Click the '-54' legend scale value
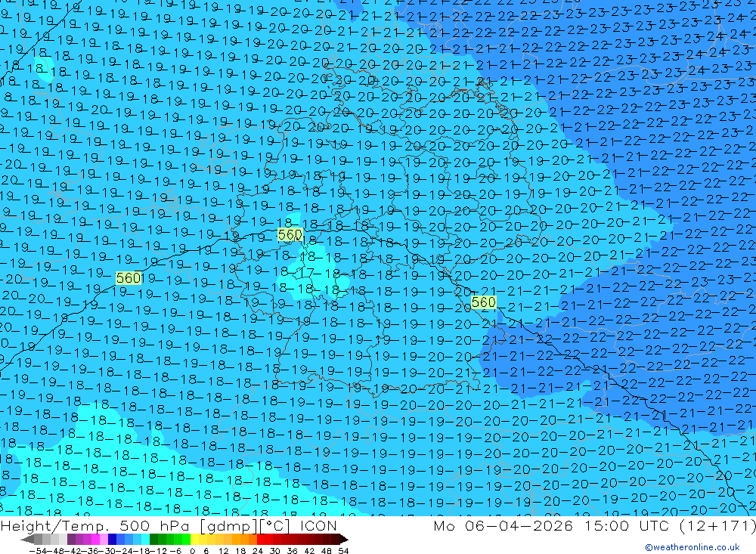Screen dimensions: 756x554 pyautogui.click(x=38, y=551)
